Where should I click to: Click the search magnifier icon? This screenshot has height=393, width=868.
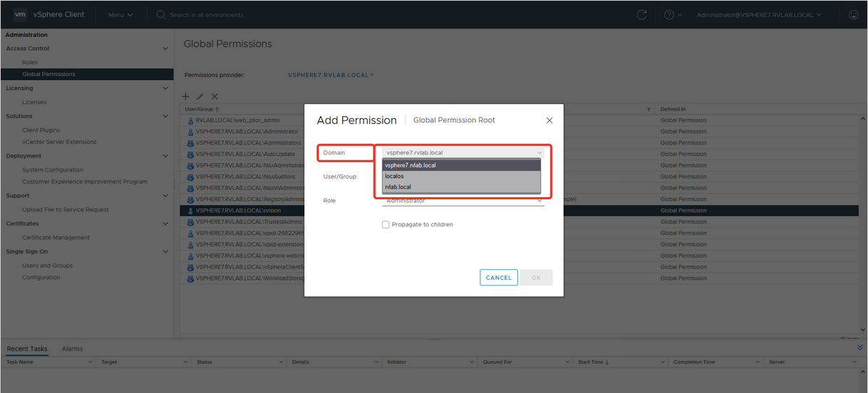pyautogui.click(x=161, y=14)
